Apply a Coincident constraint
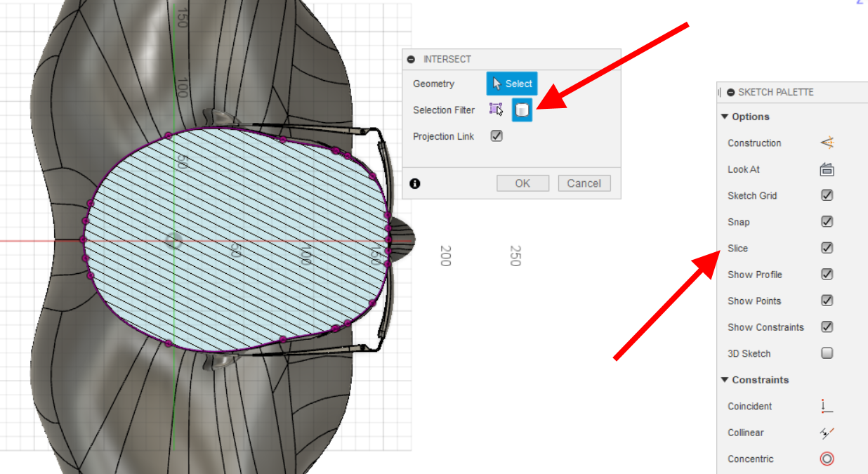Screen dimensions: 868x474 [826, 406]
